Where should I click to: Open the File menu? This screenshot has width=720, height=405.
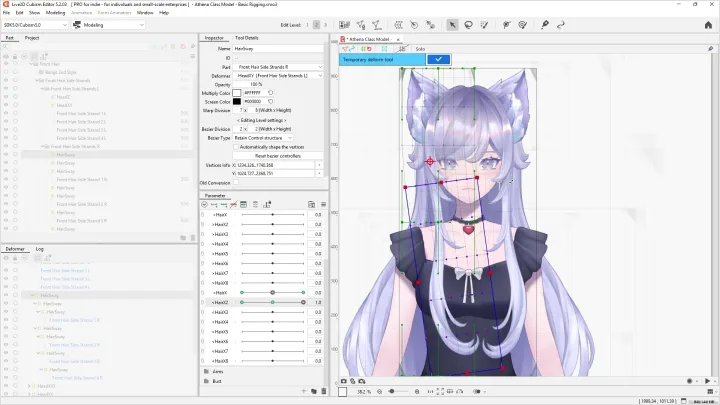point(6,12)
